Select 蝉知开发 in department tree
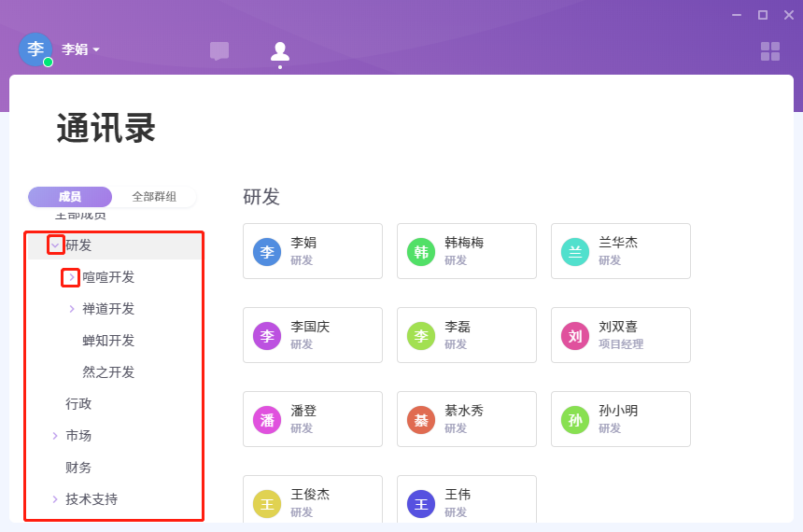Viewport: 803px width, 532px height. tap(108, 341)
